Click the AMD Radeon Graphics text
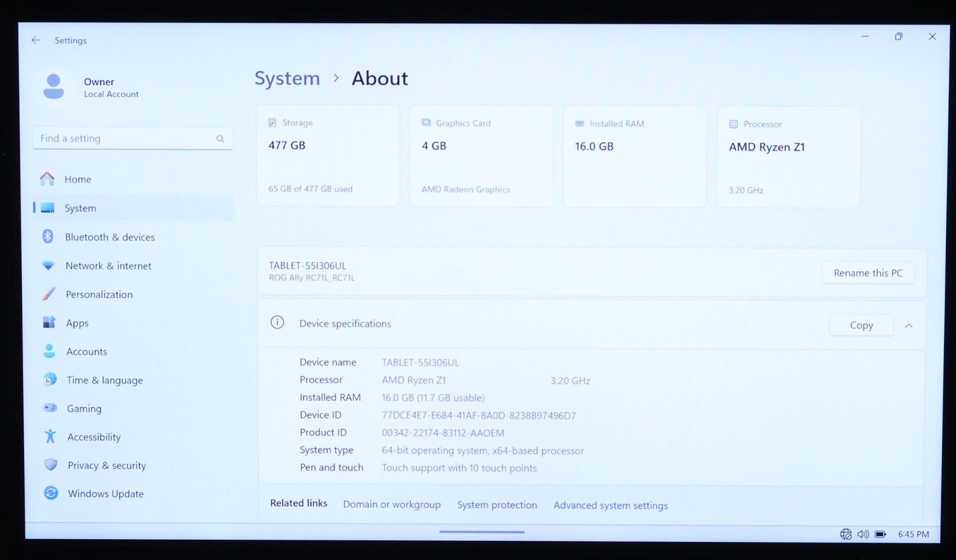 click(465, 189)
